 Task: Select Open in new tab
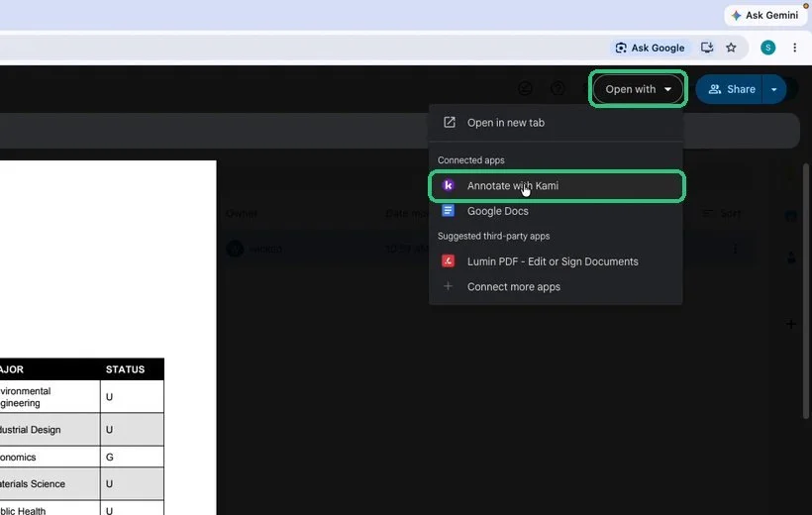pos(556,123)
